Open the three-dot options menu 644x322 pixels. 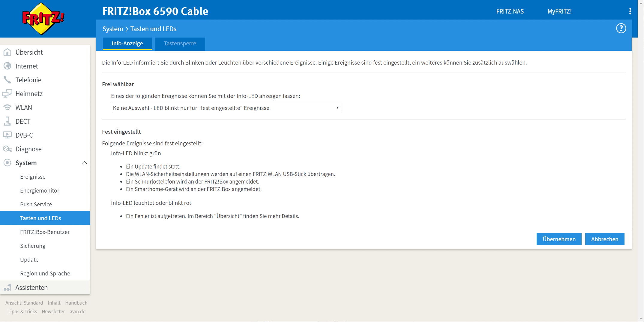(630, 11)
